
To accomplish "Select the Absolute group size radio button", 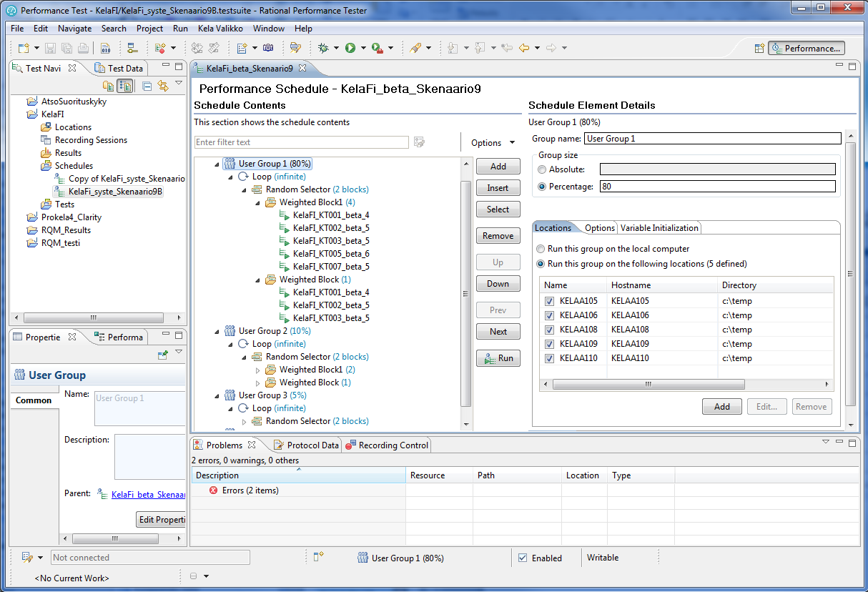I will click(x=543, y=169).
